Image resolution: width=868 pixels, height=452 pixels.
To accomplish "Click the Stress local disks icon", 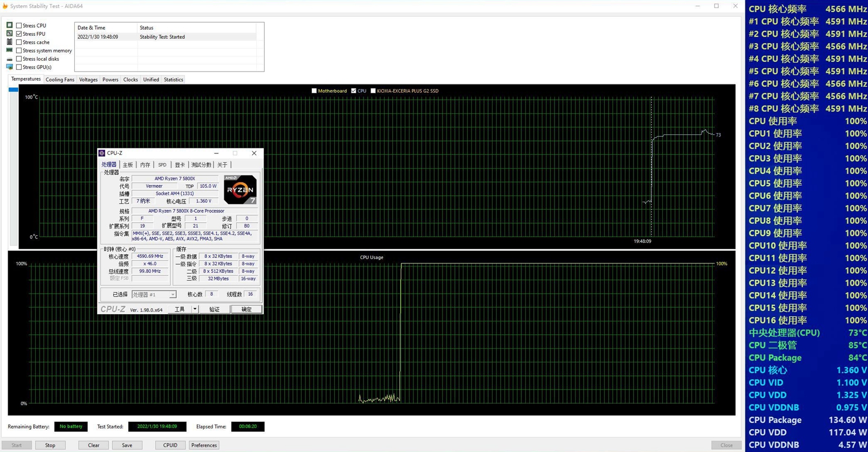I will (9, 59).
